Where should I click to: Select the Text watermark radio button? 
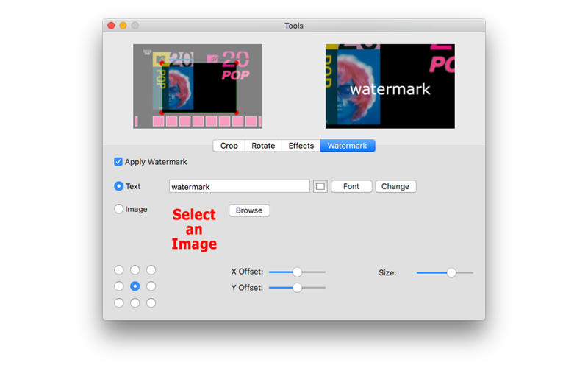119,186
